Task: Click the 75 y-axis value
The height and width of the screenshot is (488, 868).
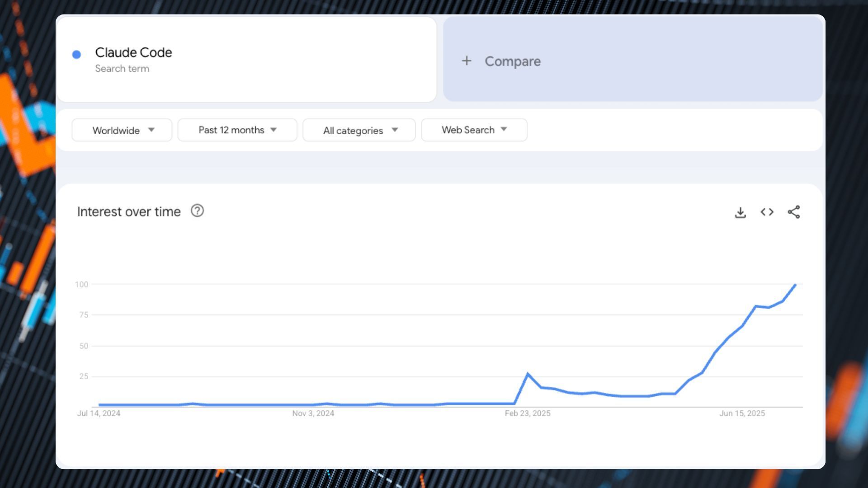Action: click(84, 315)
